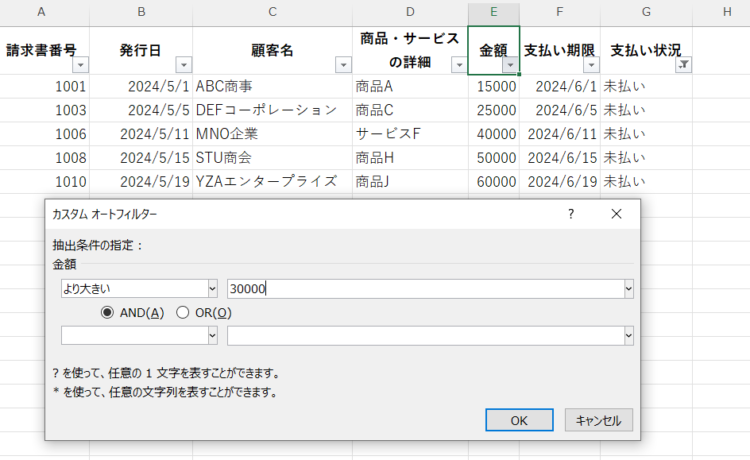This screenshot has width=750, height=460.
Task: Select the STU商会 customer cell
Action: point(273,158)
